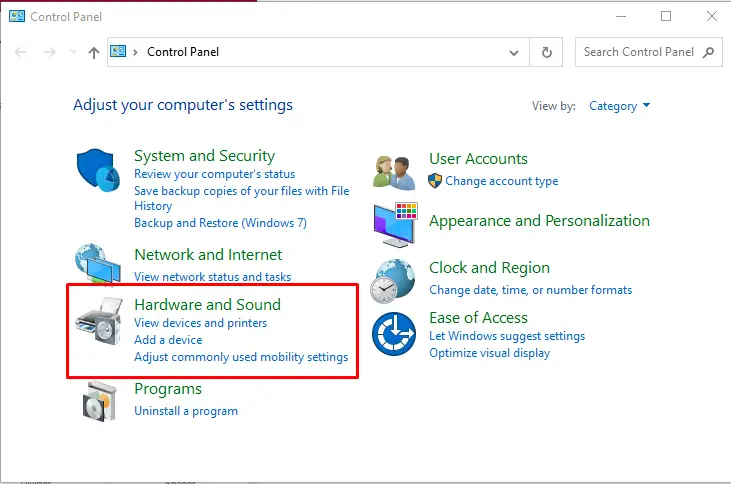
Task: Click Uninstall a program
Action: [x=186, y=411]
